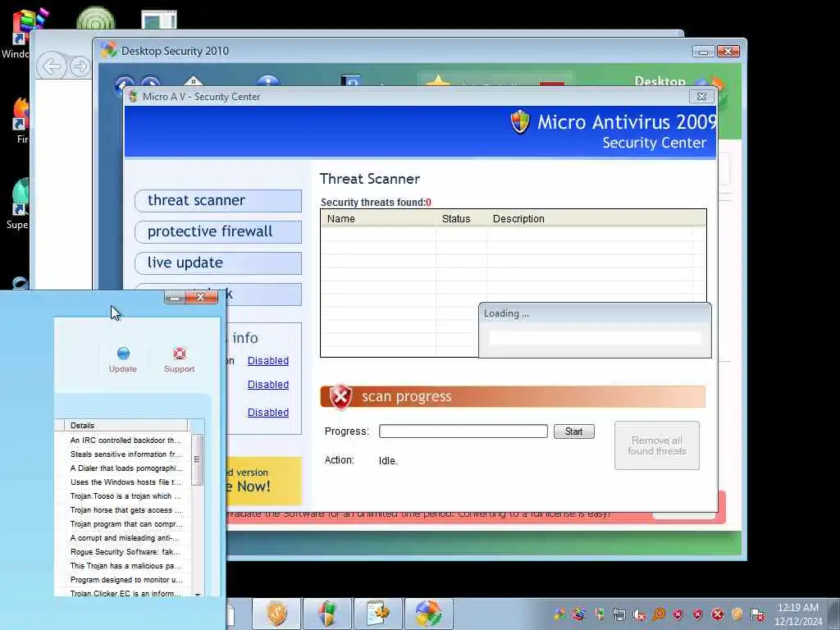Click the notepad with gear taskbar button
Screen dimensions: 840x630
coord(378,614)
